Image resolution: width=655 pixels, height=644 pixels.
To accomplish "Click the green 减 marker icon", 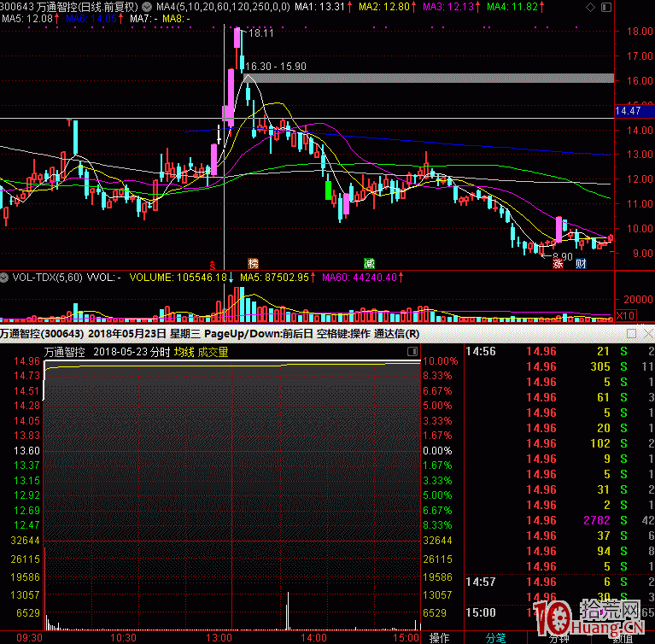I will [x=369, y=263].
